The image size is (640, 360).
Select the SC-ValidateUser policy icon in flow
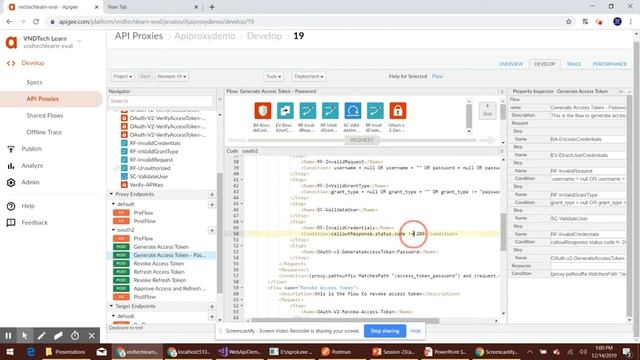tap(353, 111)
